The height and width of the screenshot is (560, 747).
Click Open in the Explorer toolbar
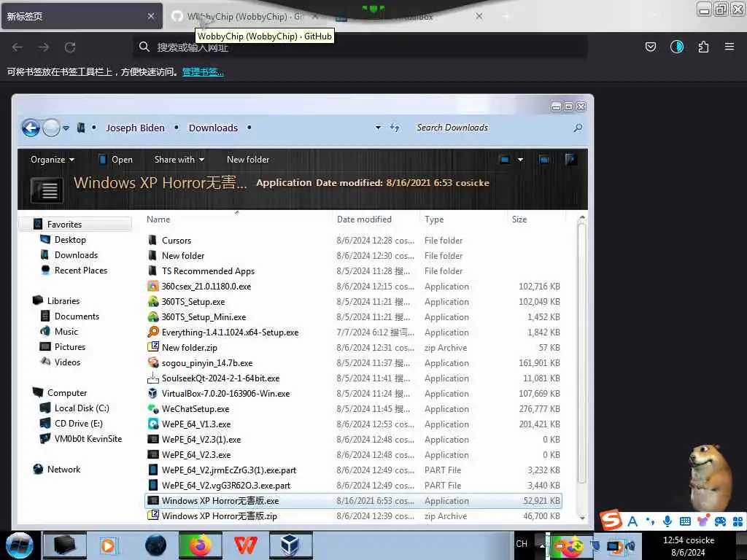point(116,160)
